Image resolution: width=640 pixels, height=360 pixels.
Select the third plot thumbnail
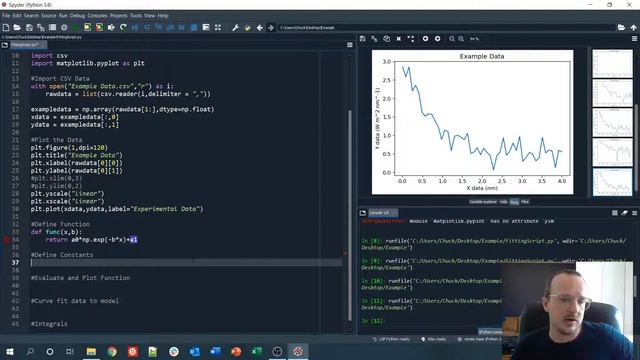click(612, 122)
